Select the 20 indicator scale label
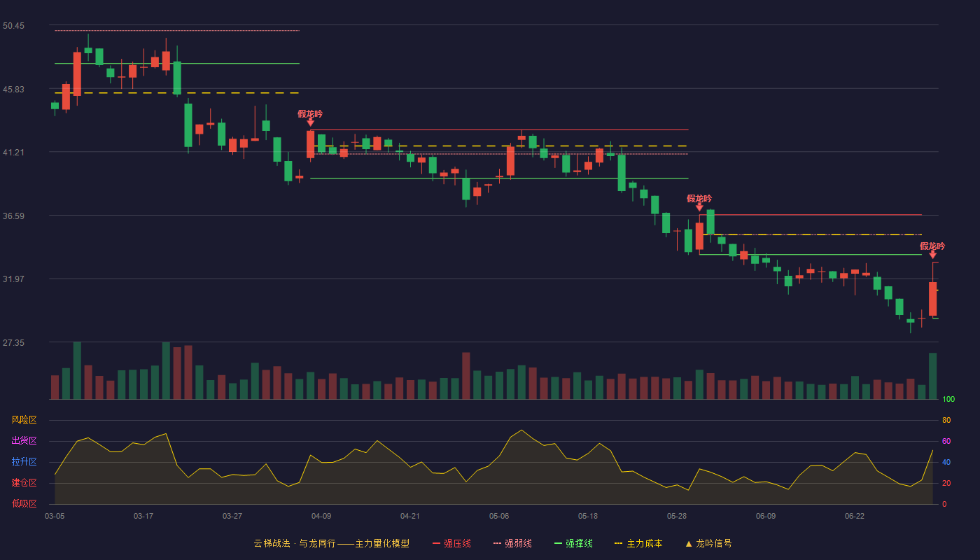This screenshot has height=560, width=980. point(946,483)
